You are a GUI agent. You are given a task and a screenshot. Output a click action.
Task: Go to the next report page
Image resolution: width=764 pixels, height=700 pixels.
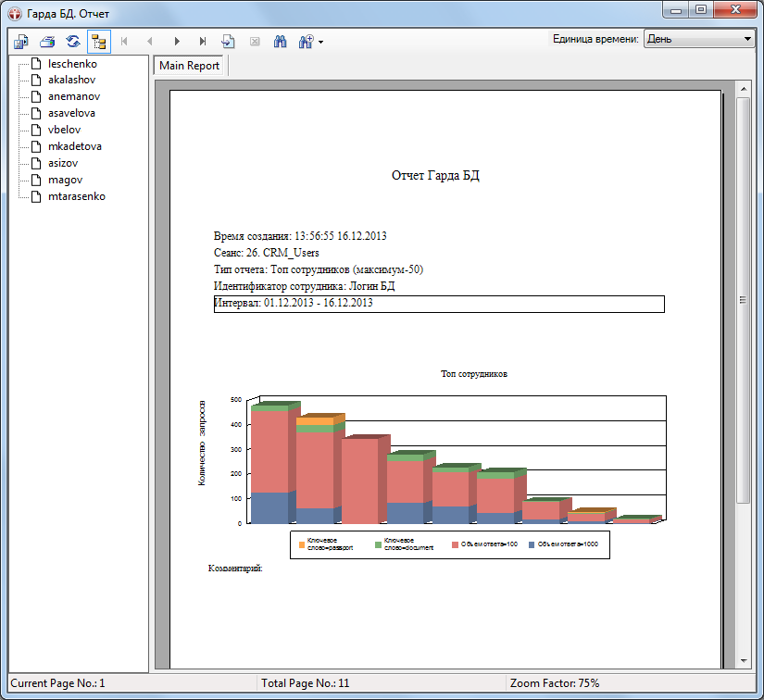(x=176, y=41)
